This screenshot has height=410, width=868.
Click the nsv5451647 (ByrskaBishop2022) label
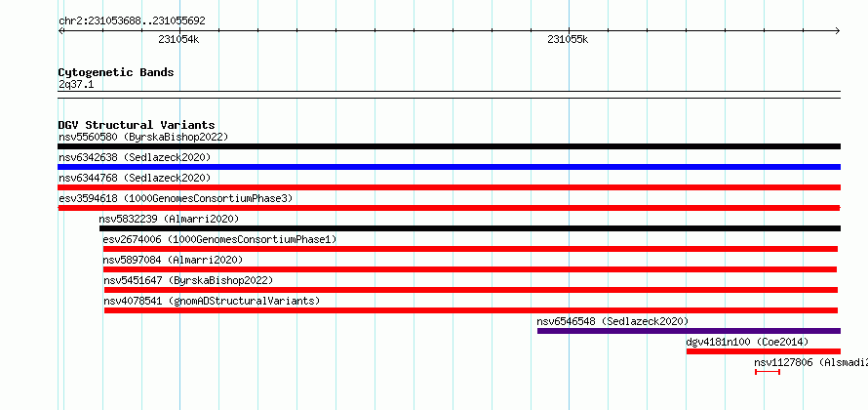188,280
